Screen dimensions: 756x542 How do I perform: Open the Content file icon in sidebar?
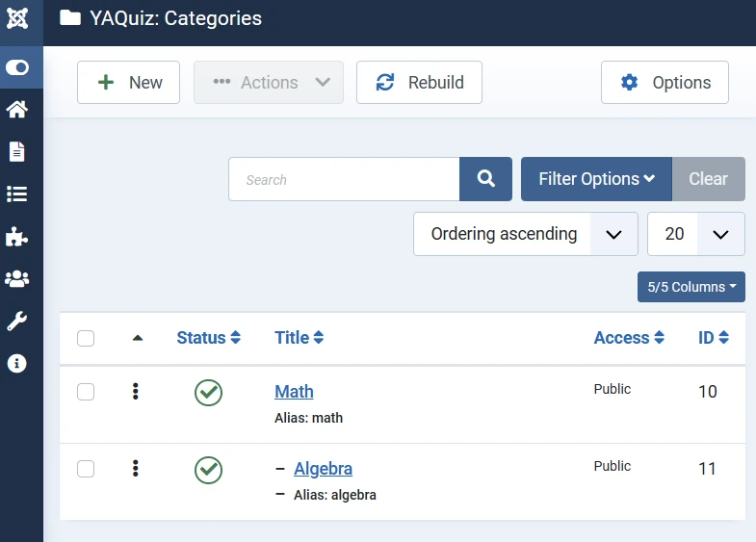coord(17,151)
